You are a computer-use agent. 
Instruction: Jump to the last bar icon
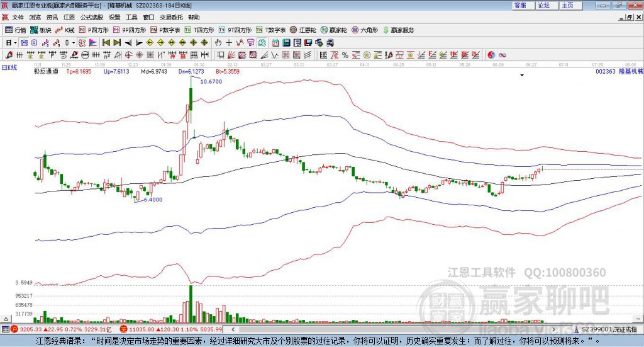pos(117,43)
